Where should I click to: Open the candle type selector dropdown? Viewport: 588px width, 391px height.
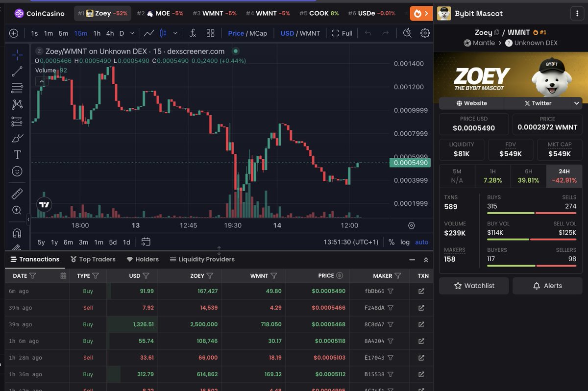(x=174, y=33)
